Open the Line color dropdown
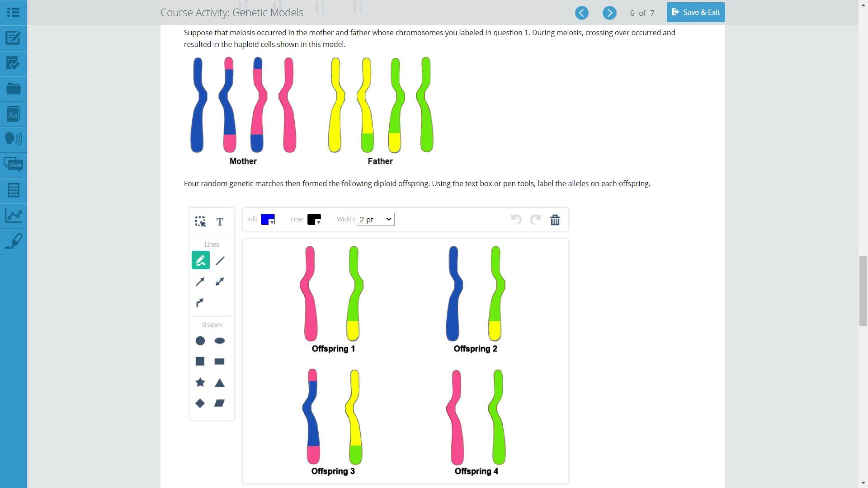Viewport: 868px width, 488px height. (314, 220)
